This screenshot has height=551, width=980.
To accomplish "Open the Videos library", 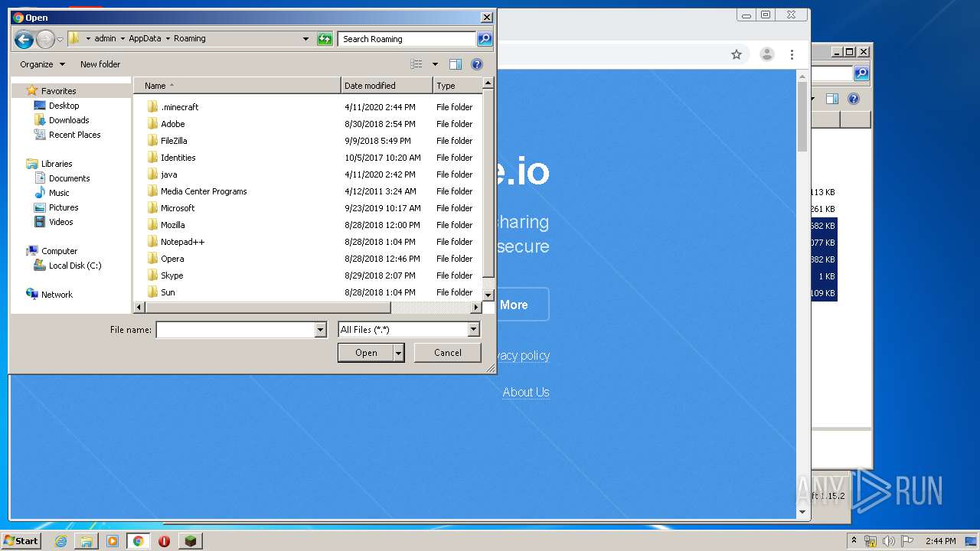I will [x=60, y=222].
